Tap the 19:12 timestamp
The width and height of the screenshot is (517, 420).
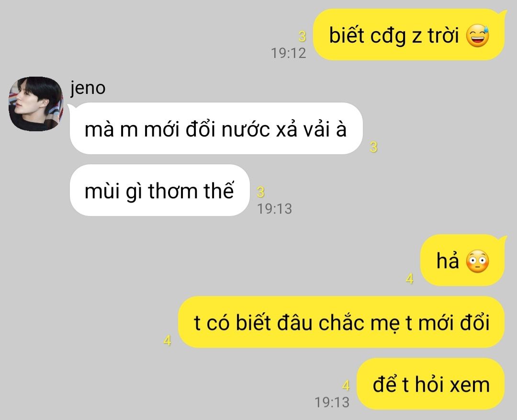(x=289, y=53)
